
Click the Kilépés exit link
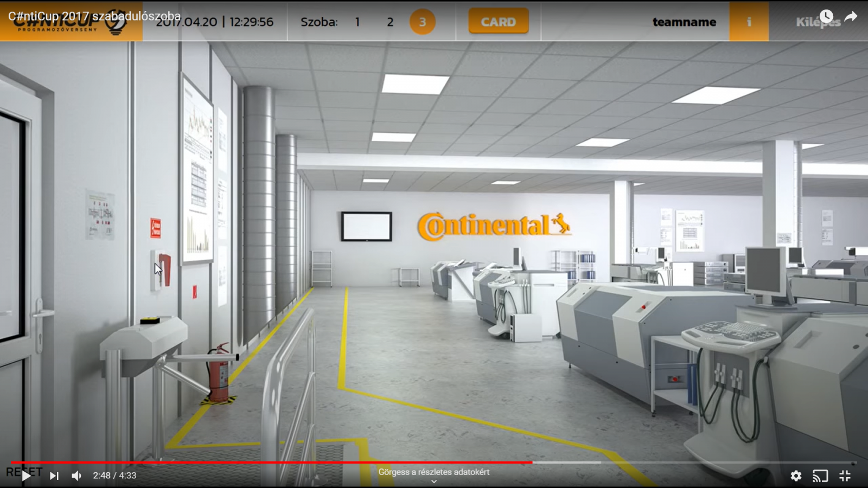pos(818,23)
